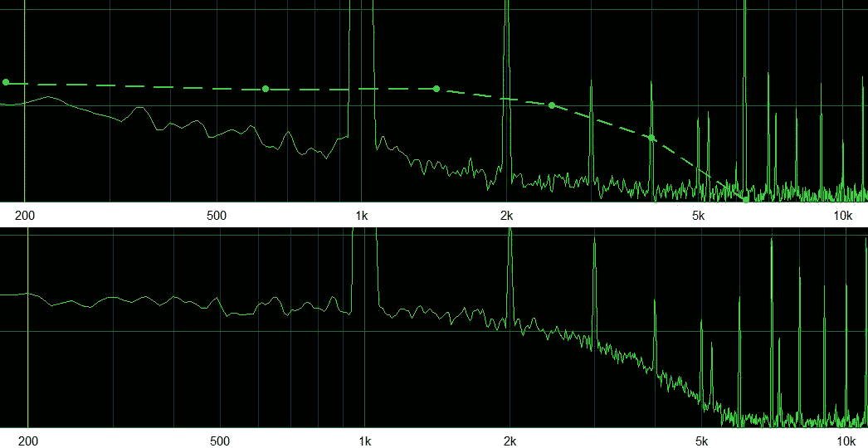The height and width of the screenshot is (448, 868).
Task: Click the 5k label under top graph
Action: pos(698,216)
